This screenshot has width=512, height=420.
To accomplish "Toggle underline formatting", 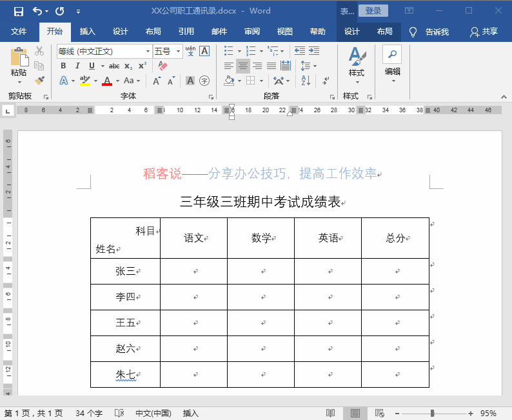I will click(x=92, y=66).
